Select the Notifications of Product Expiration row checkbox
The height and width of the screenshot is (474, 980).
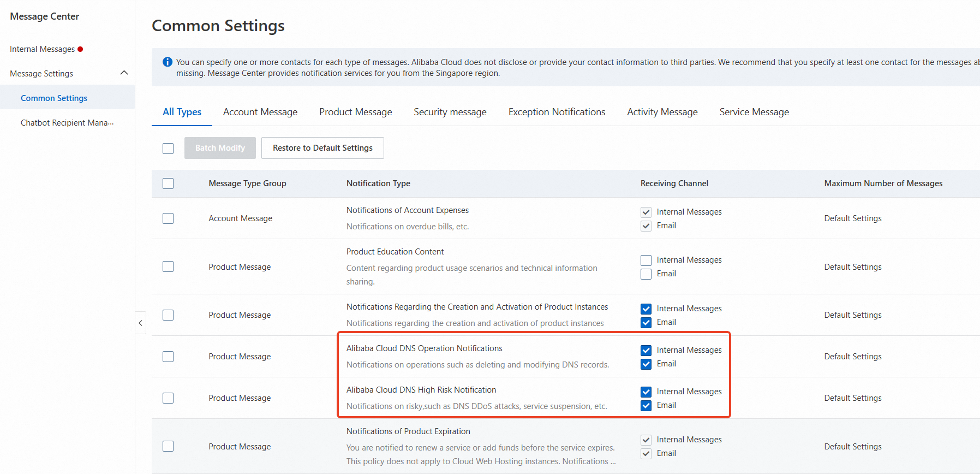click(168, 446)
